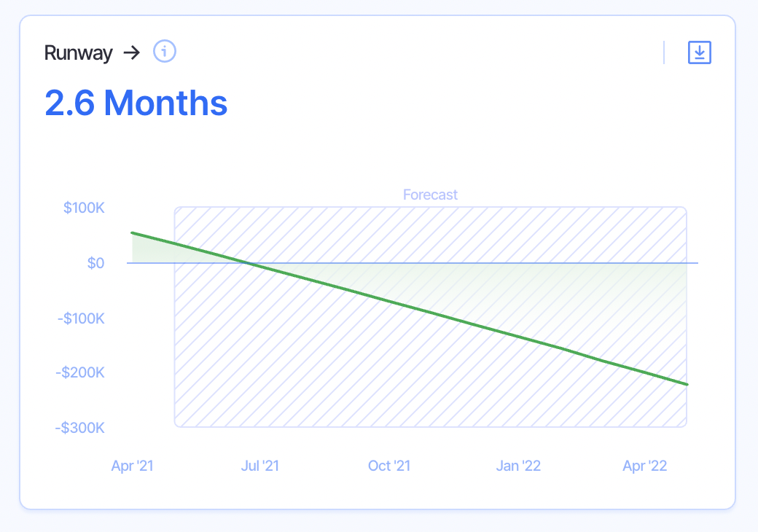Select the Apr '21 x-axis tick
The height and width of the screenshot is (532, 758).
tap(132, 466)
